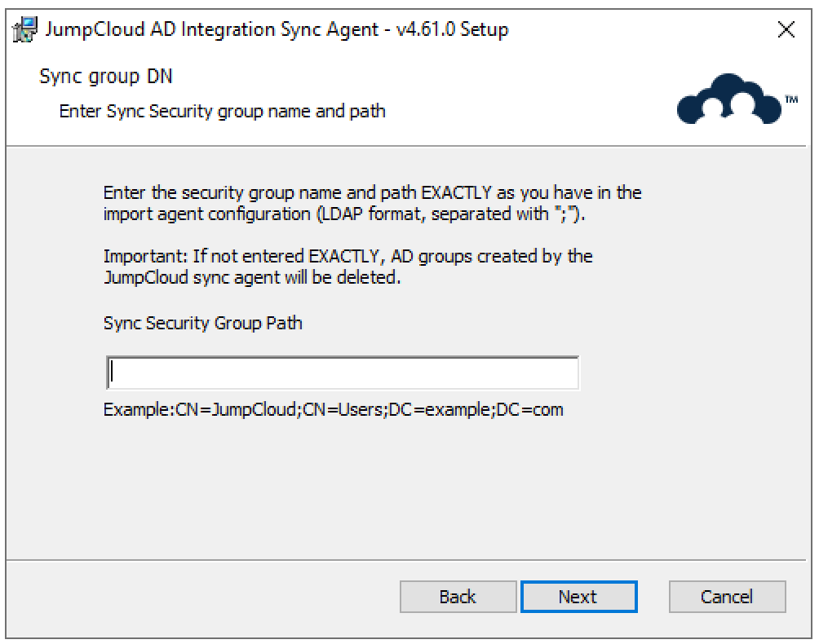Click the empty gray area below the example text
The height and width of the screenshot is (644, 819).
(408, 489)
